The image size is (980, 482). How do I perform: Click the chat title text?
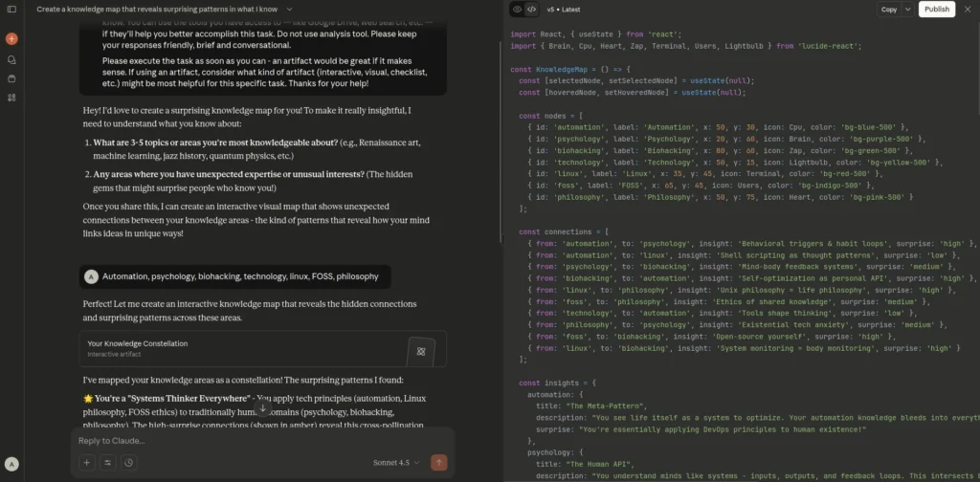pos(159,10)
